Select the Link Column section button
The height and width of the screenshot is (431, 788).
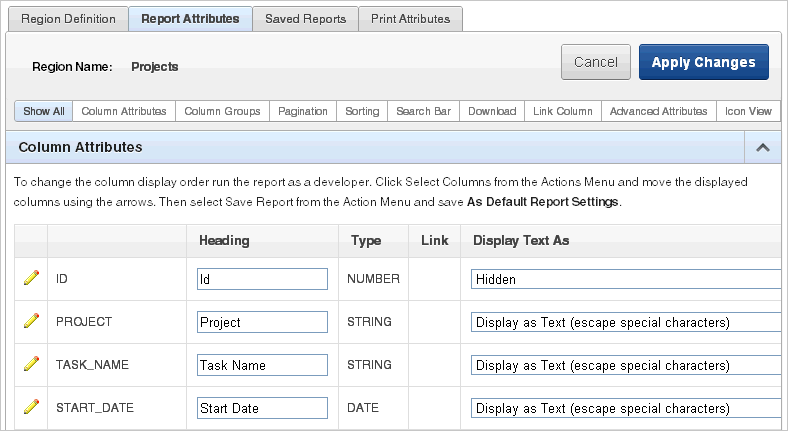point(563,112)
